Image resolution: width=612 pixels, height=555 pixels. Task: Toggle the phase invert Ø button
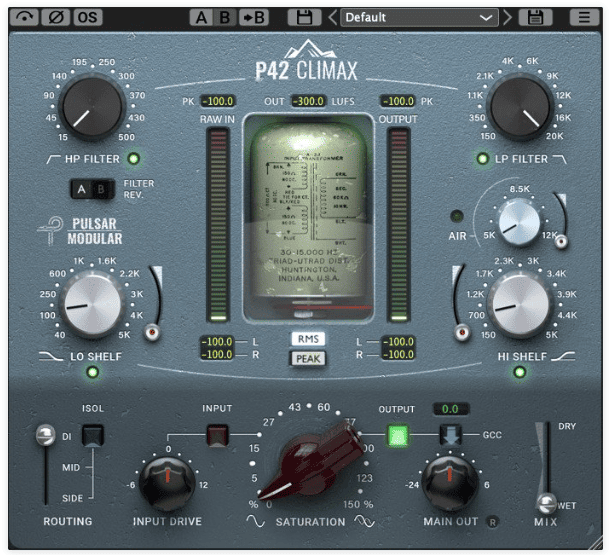coord(55,17)
